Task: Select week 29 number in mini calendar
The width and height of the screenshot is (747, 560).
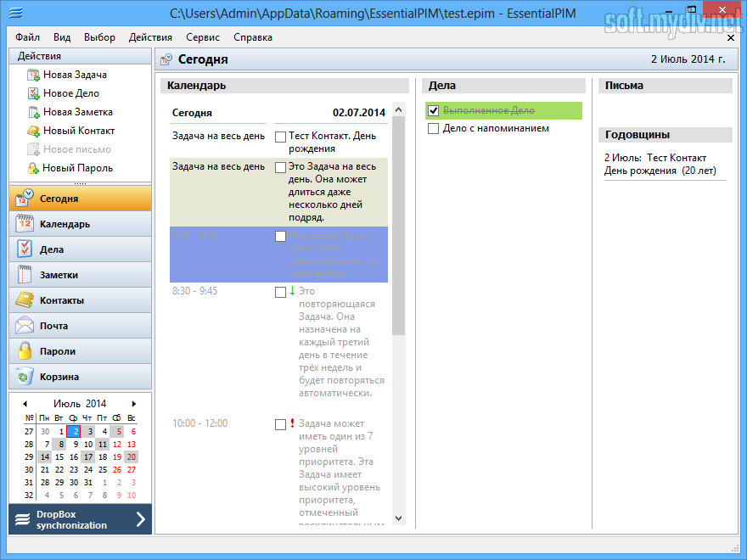Action: tap(29, 457)
